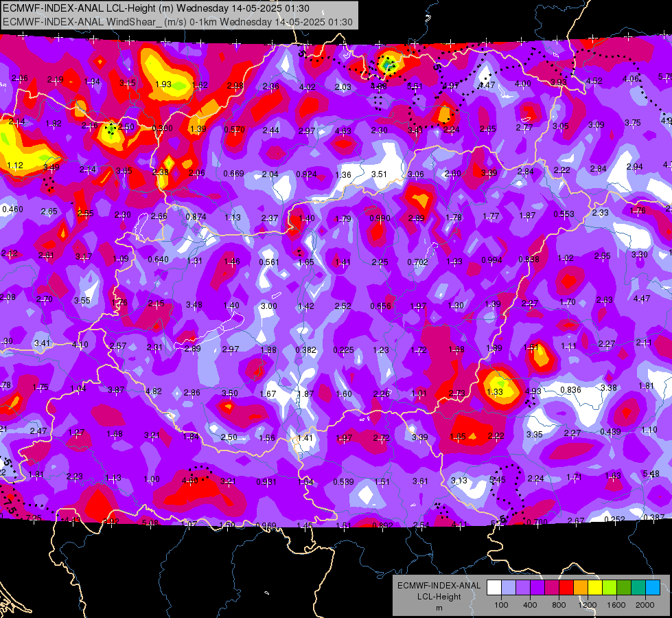Click the grid value 0.539
This screenshot has height=618, width=672.
click(344, 482)
